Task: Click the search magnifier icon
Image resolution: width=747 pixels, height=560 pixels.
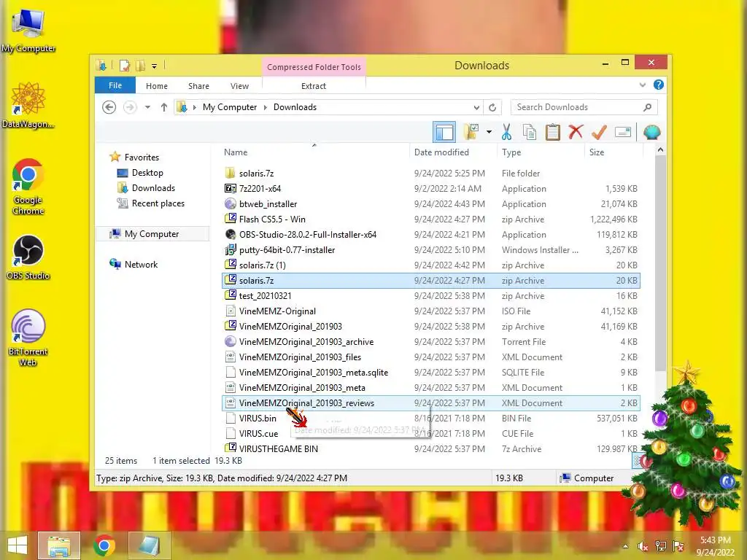Action: point(647,107)
